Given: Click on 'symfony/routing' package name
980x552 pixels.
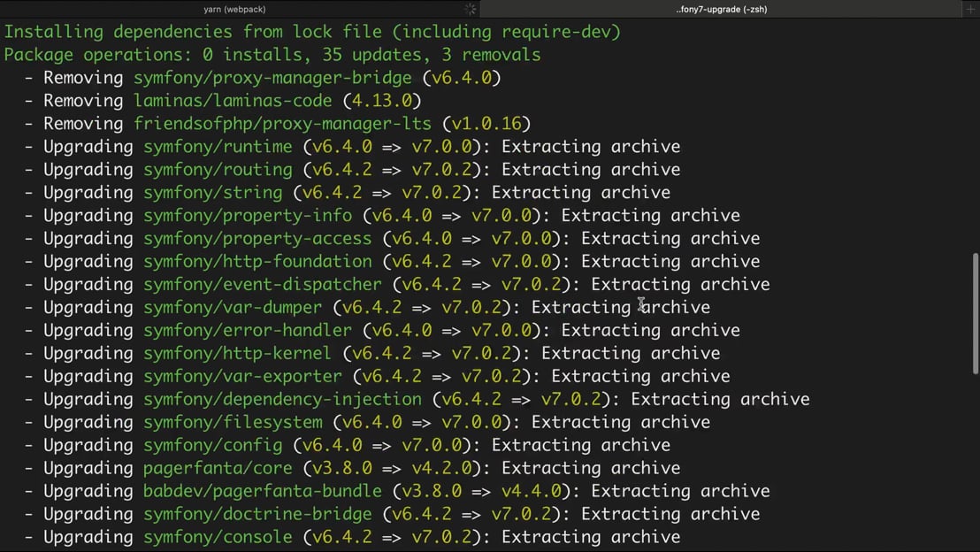Looking at the screenshot, I should pos(218,170).
